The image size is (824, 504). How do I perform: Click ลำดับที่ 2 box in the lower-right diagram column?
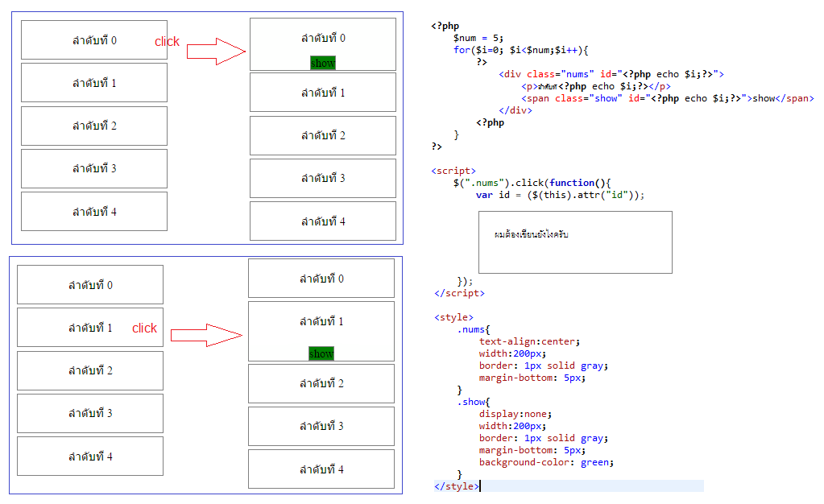(x=321, y=384)
